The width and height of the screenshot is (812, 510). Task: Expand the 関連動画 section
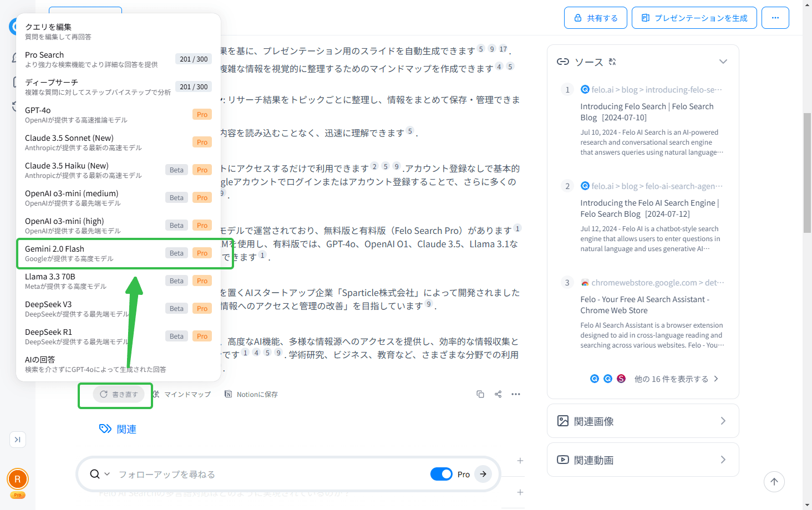point(643,460)
